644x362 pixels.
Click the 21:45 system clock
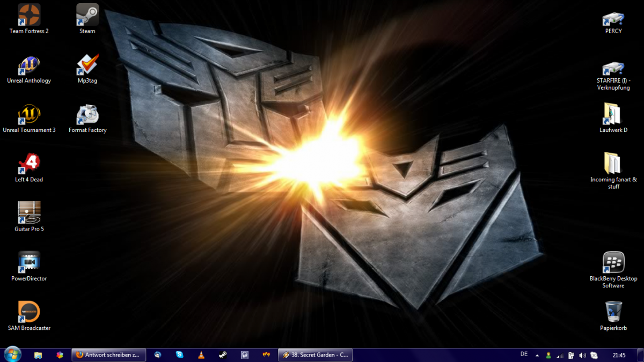click(619, 355)
